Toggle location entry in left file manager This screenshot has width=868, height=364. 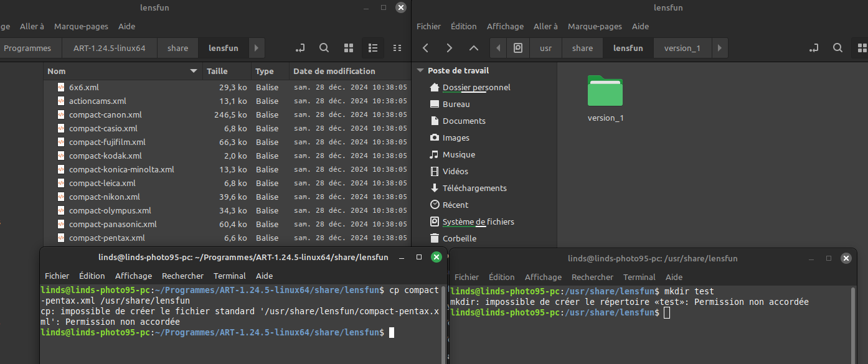300,48
